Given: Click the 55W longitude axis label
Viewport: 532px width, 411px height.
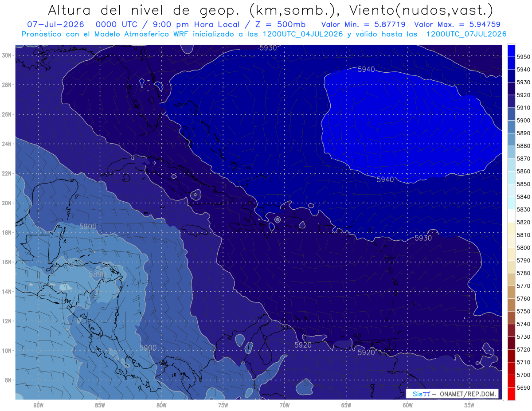Looking at the screenshot, I should 469,405.
